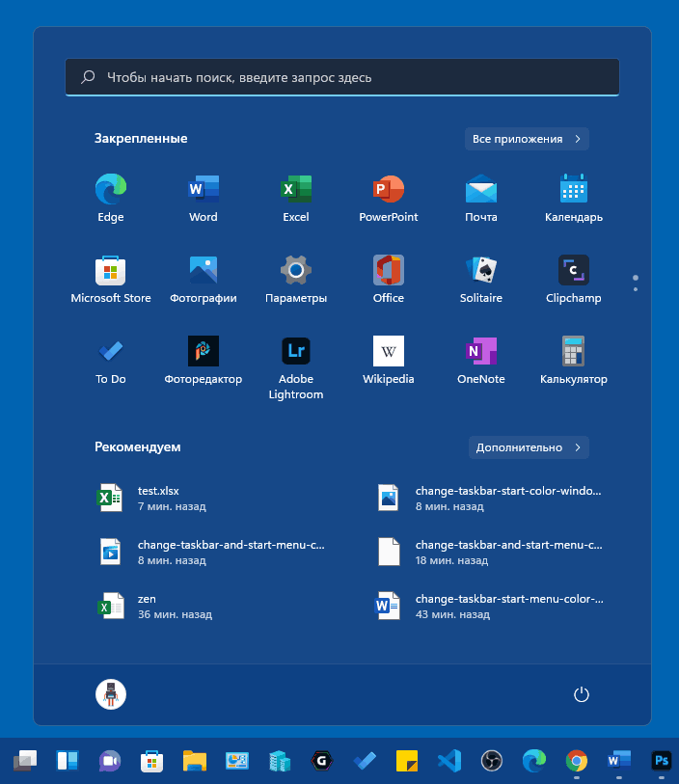Open File Explorer on the taskbar

(195, 761)
